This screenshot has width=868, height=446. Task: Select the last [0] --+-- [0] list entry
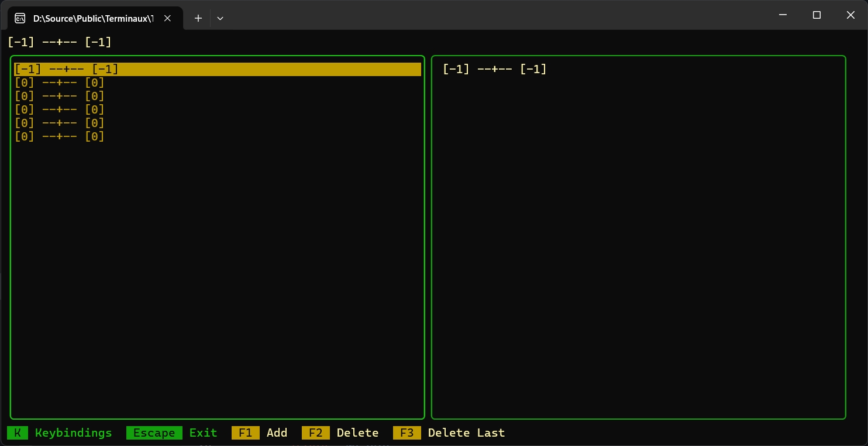tap(60, 136)
